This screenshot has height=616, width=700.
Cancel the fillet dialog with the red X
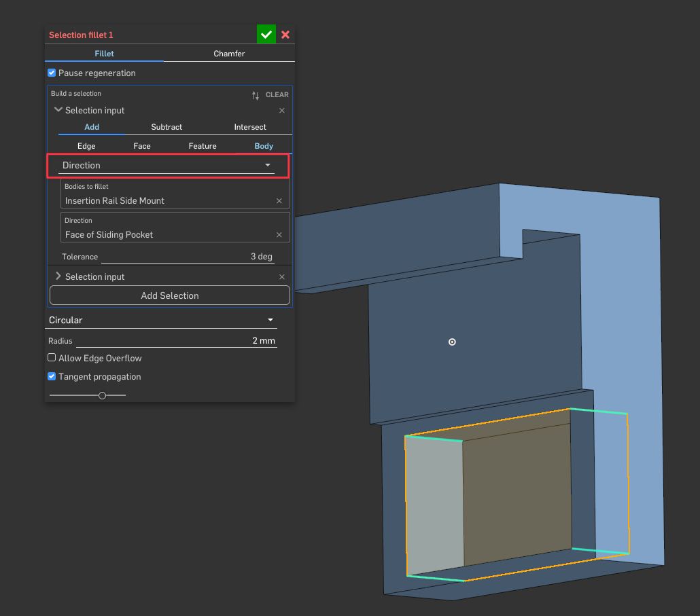(285, 35)
